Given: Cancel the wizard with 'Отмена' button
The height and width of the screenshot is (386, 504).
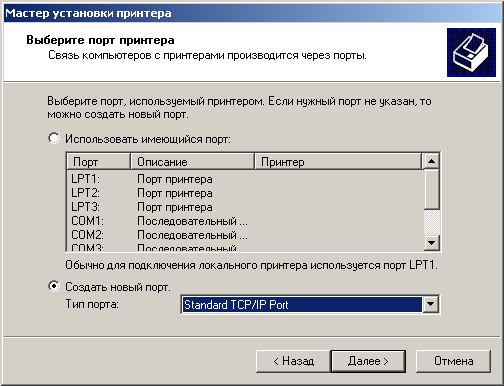Looking at the screenshot, I should 453,361.
